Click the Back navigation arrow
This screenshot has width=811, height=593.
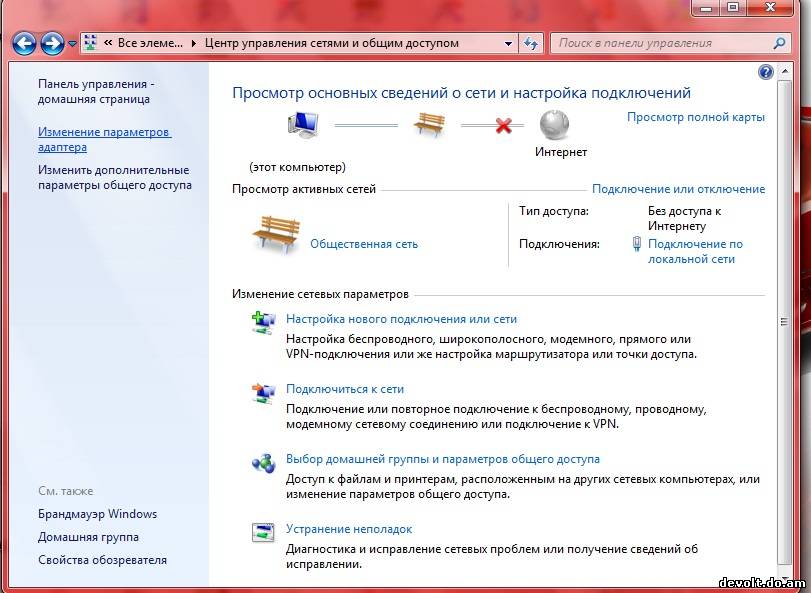click(x=24, y=43)
